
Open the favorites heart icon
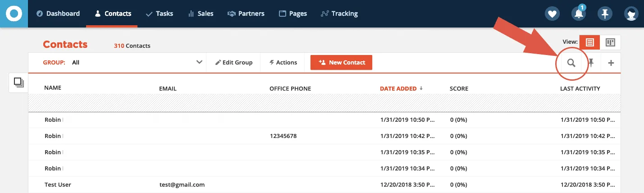(x=552, y=14)
